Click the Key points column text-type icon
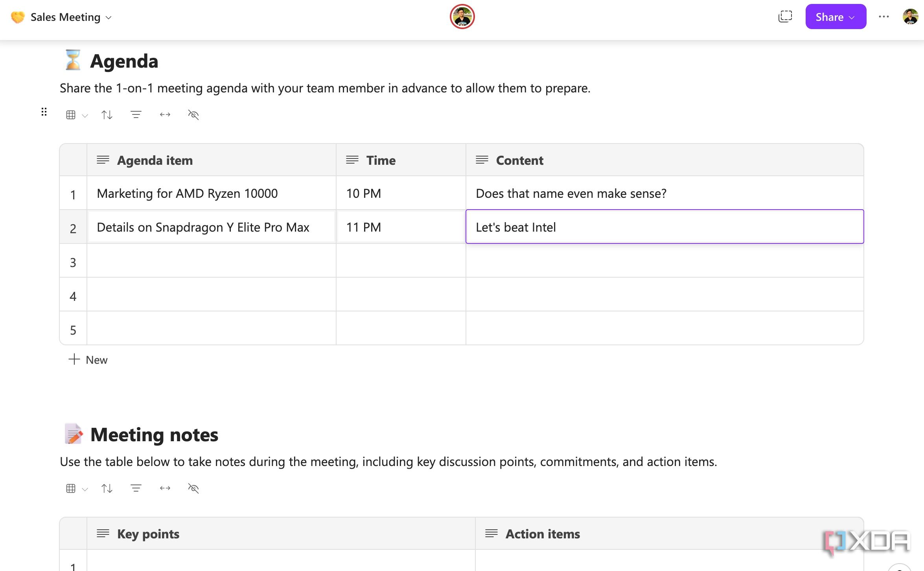This screenshot has width=924, height=571. 103,533
